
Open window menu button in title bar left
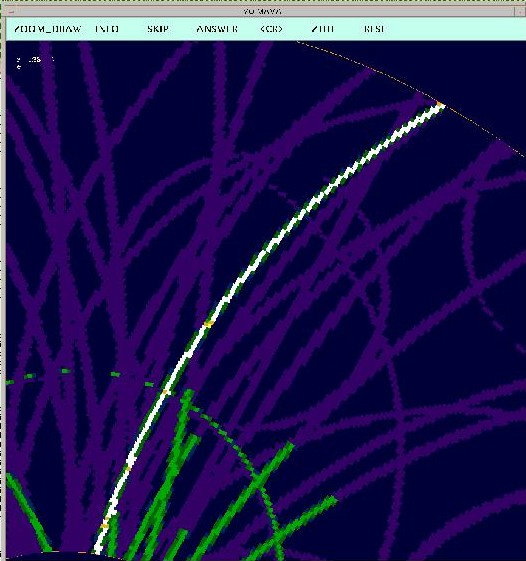11,11
